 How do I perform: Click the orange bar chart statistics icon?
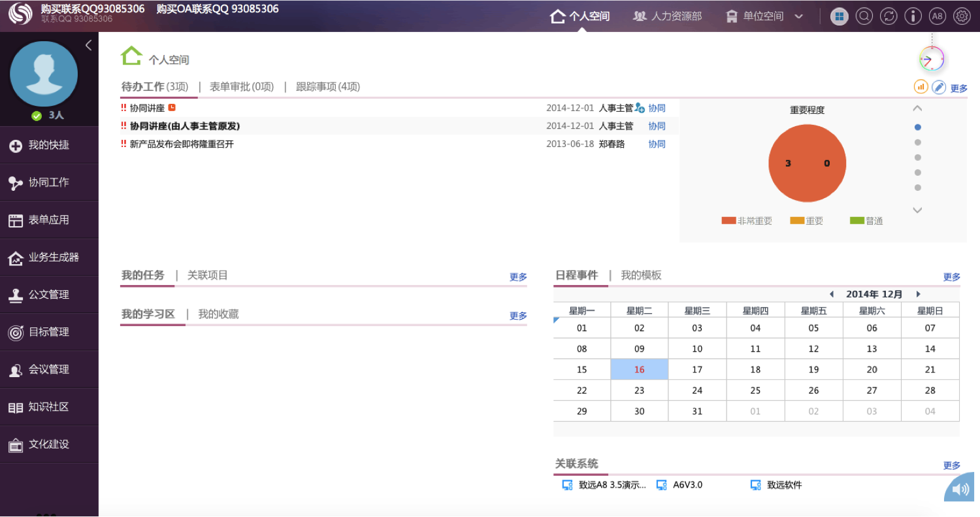[x=921, y=87]
